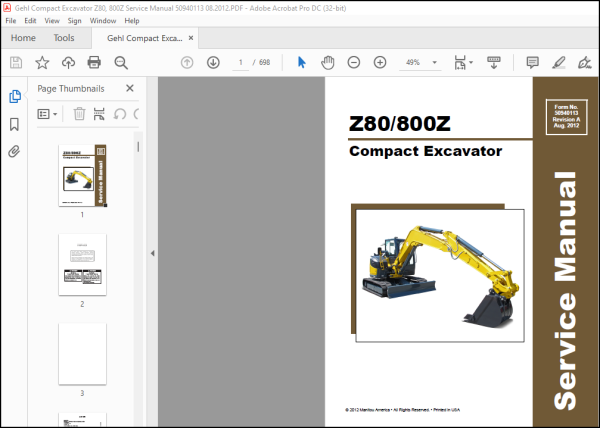
Task: Close the Page Thumbnails panel
Action: click(x=130, y=88)
